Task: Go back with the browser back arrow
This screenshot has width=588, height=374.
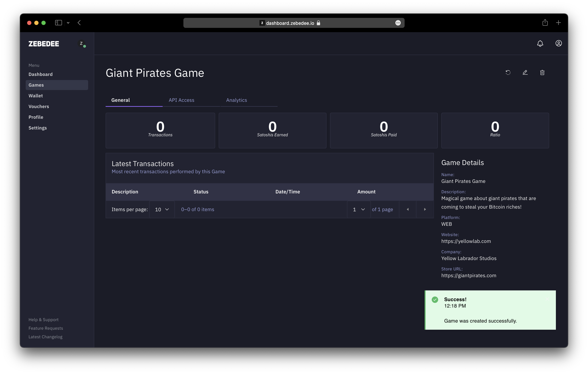Action: click(x=79, y=23)
